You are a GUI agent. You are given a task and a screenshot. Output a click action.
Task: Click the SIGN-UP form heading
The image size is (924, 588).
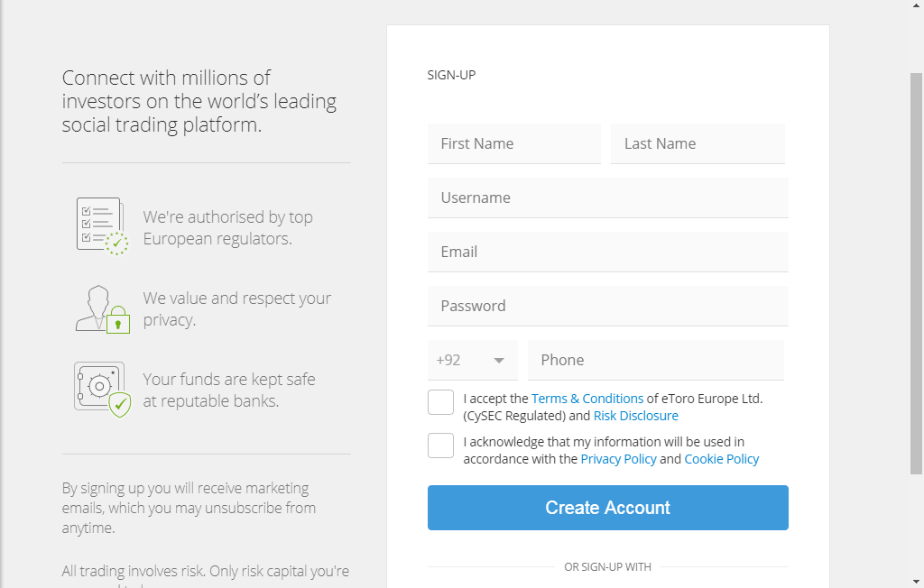[451, 75]
